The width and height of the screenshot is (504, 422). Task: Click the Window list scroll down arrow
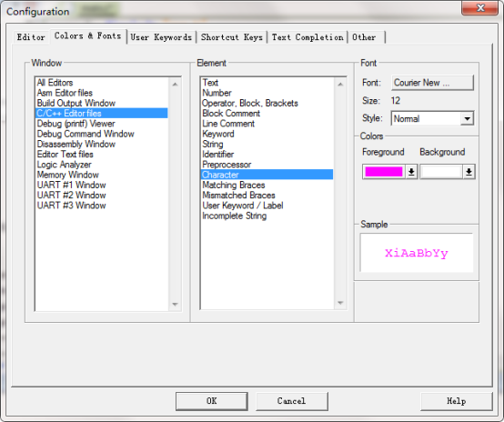(x=175, y=304)
